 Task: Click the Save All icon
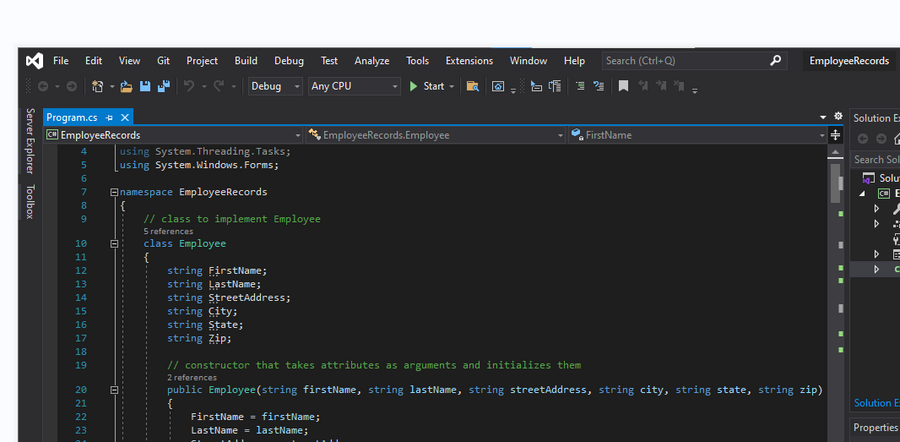[164, 86]
